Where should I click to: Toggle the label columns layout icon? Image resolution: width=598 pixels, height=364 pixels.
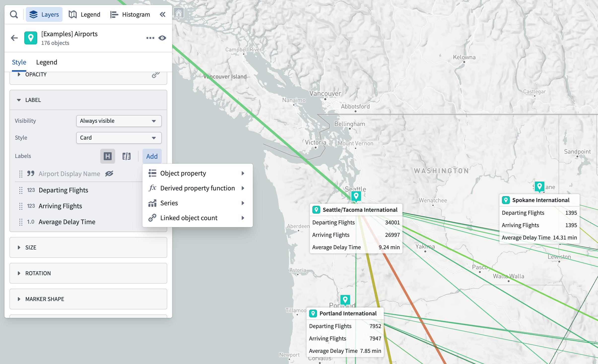tap(127, 156)
